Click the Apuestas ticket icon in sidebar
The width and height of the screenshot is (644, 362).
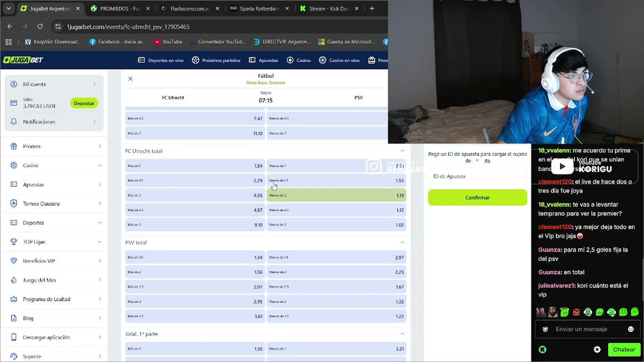pos(14,185)
